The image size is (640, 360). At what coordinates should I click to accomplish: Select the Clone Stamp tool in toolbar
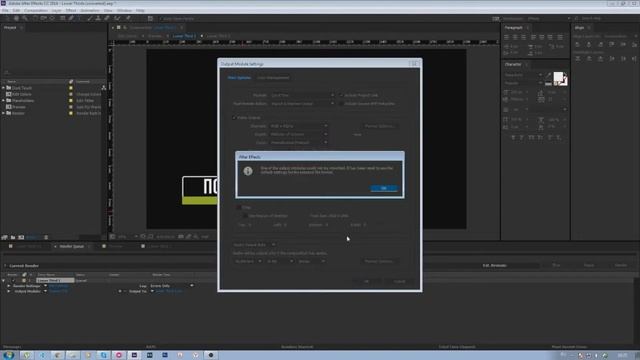pos(98,18)
